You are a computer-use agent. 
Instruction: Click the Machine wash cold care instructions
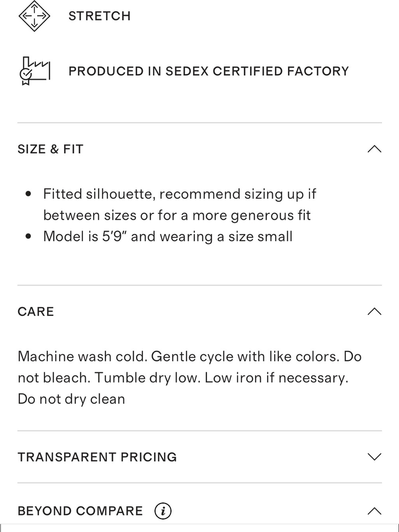(190, 378)
